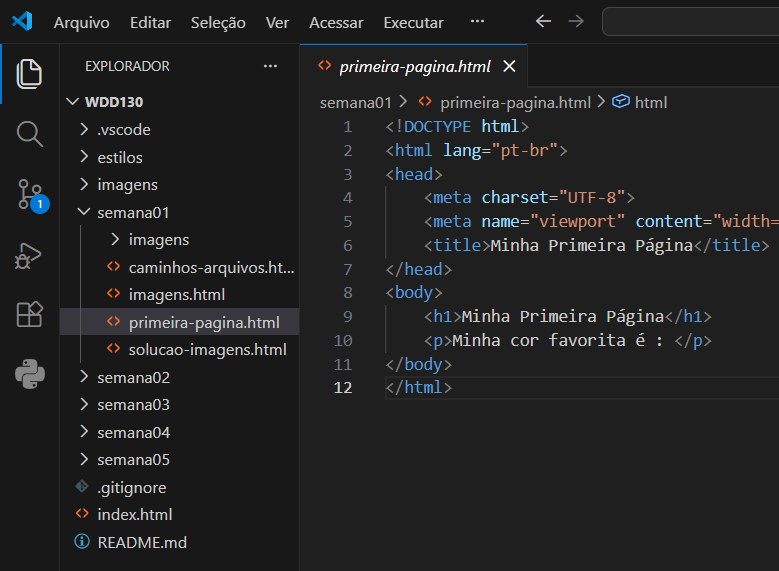The width and height of the screenshot is (779, 571).
Task: Click semana01 in the breadcrumb
Action: point(356,103)
